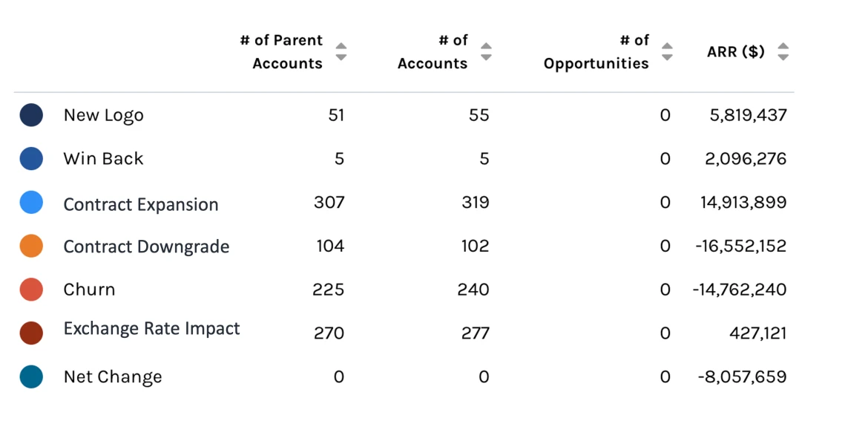Click the Win Back color dot
Image resolution: width=868 pixels, height=427 pixels.
[x=31, y=159]
